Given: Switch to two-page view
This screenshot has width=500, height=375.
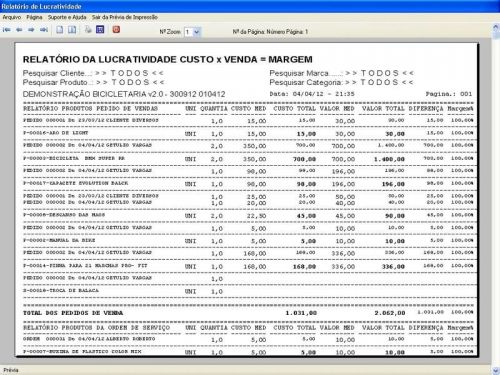Looking at the screenshot, I should [72, 30].
